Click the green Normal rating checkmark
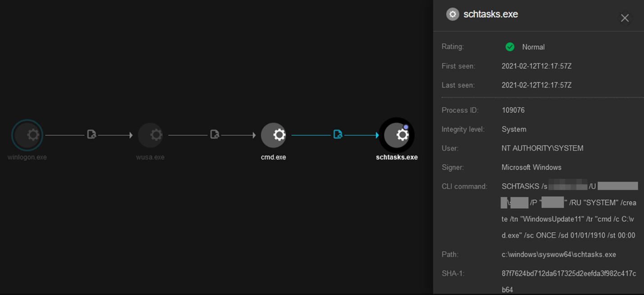This screenshot has height=295, width=644. (x=510, y=47)
